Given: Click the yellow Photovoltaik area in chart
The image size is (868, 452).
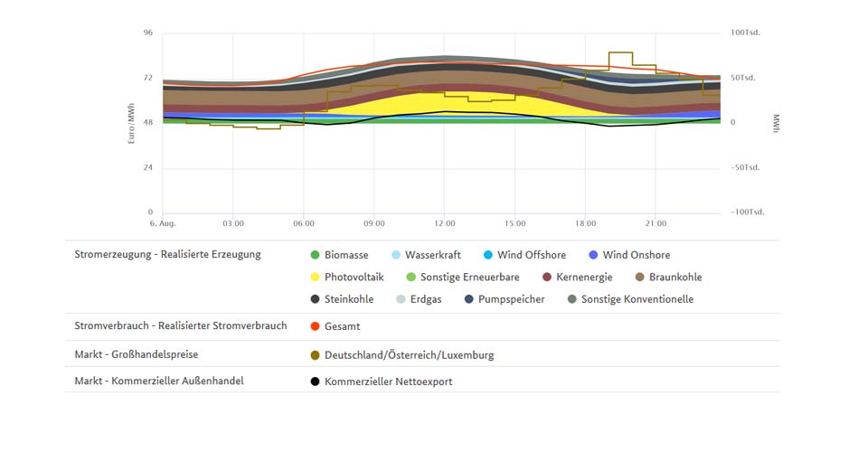Looking at the screenshot, I should tap(445, 104).
